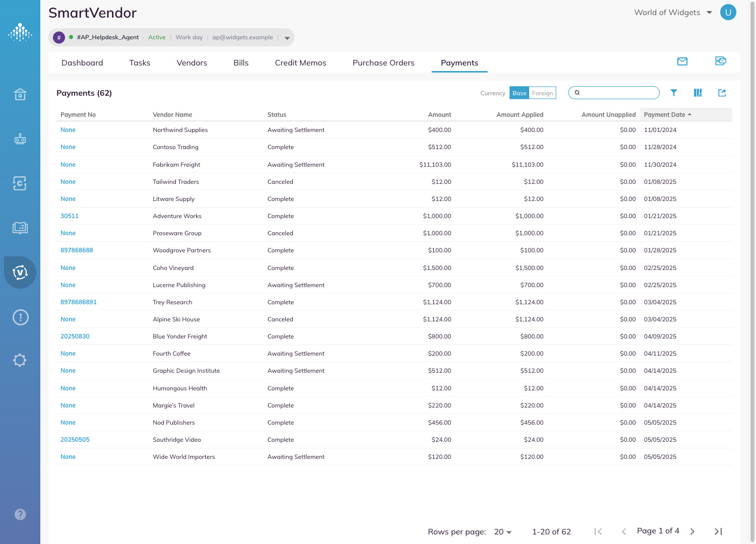756x544 pixels.
Task: Click the envelope mail icon
Action: click(x=682, y=61)
